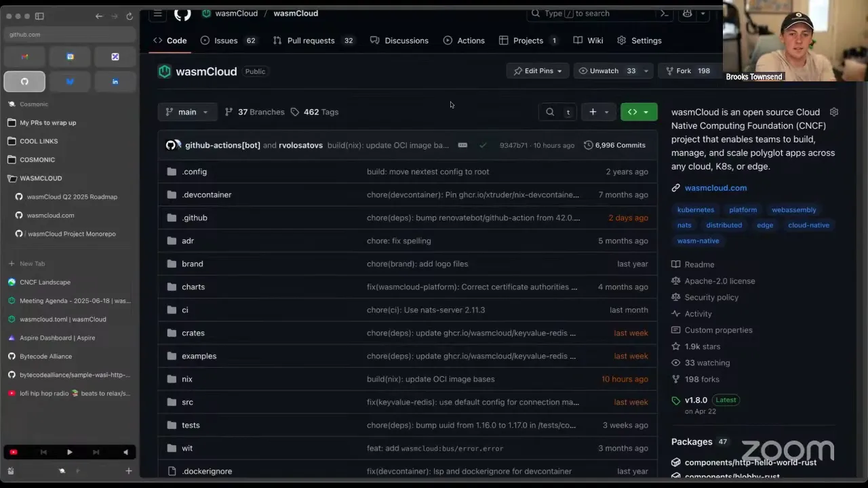This screenshot has width=868, height=488.
Task: Open the archive icon at sidebar bottom
Action: [11, 471]
